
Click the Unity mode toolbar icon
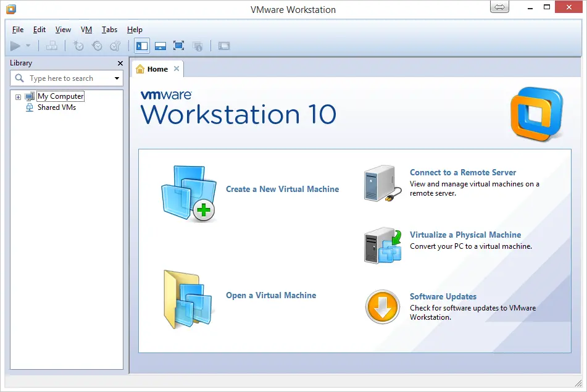pyautogui.click(x=198, y=46)
